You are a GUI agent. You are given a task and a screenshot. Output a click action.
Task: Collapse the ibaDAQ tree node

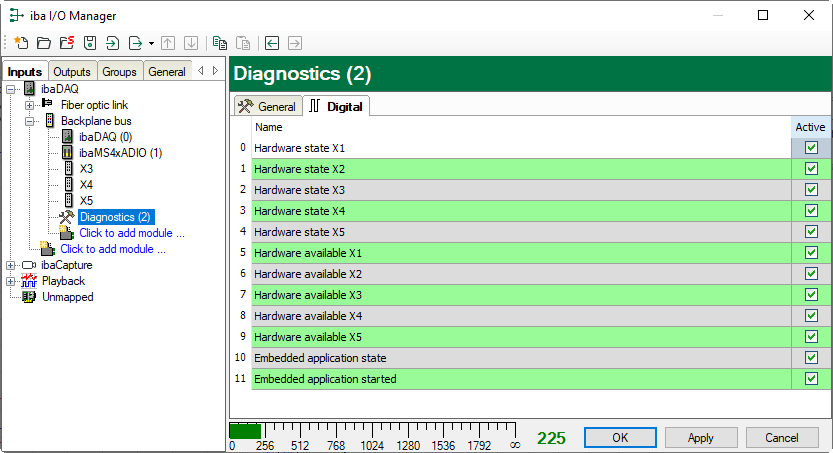(11, 89)
